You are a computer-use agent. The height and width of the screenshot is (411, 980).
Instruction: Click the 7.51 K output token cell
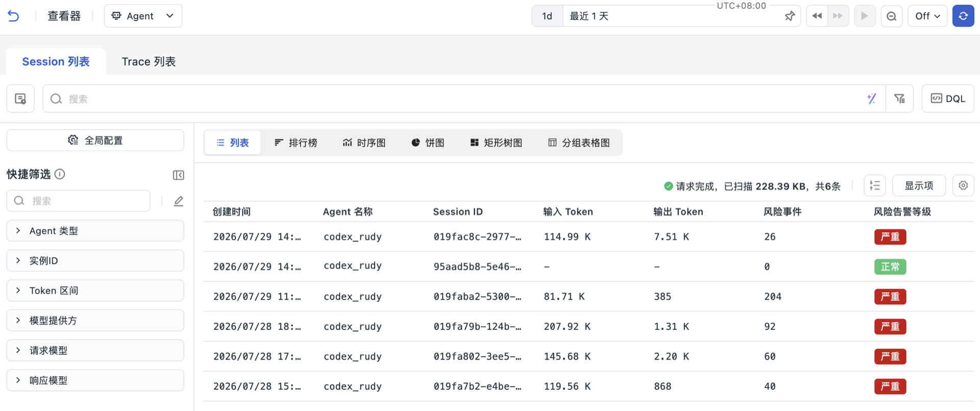click(x=671, y=236)
